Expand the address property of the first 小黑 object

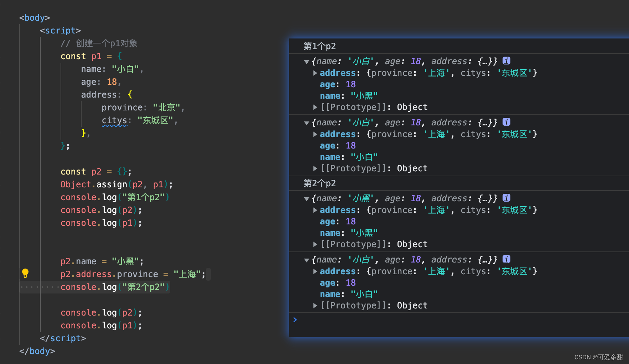315,73
